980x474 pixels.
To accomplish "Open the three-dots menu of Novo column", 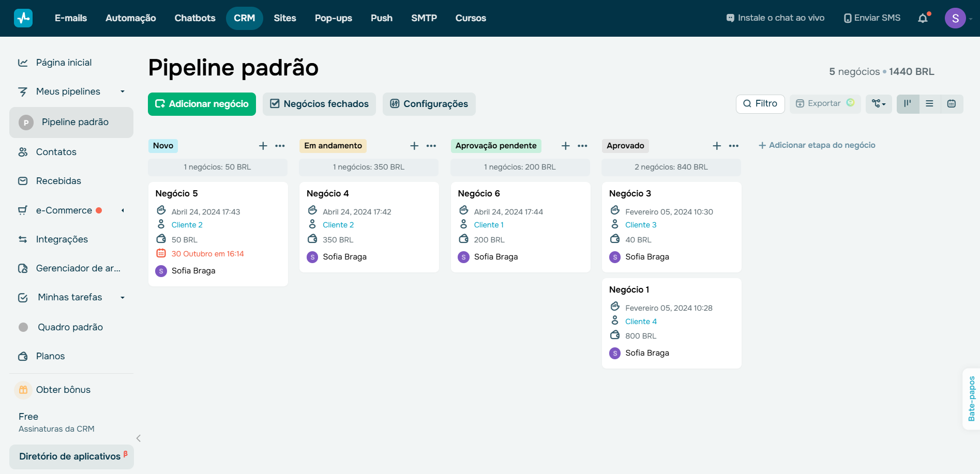I will tap(280, 146).
